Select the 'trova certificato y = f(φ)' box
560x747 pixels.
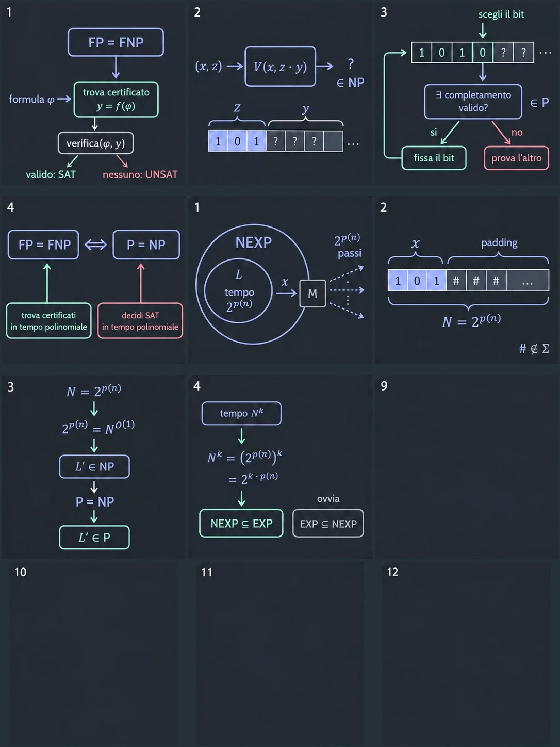pos(116,99)
